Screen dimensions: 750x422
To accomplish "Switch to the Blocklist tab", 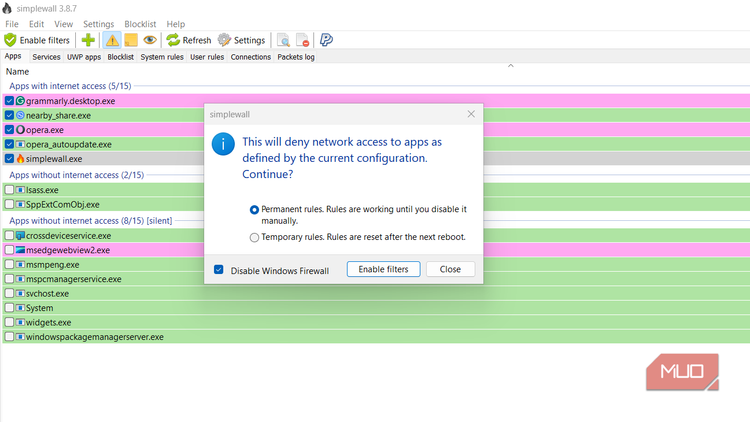I will coord(121,57).
